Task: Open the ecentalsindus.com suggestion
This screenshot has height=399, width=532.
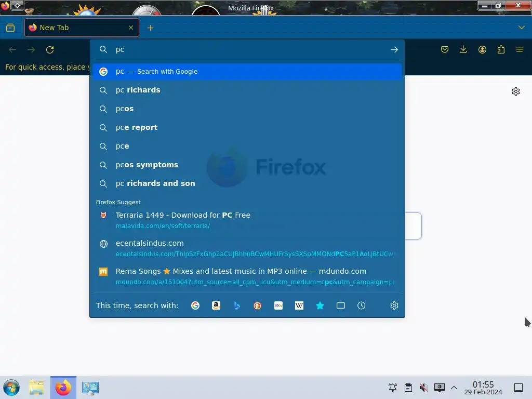Action: click(247, 248)
